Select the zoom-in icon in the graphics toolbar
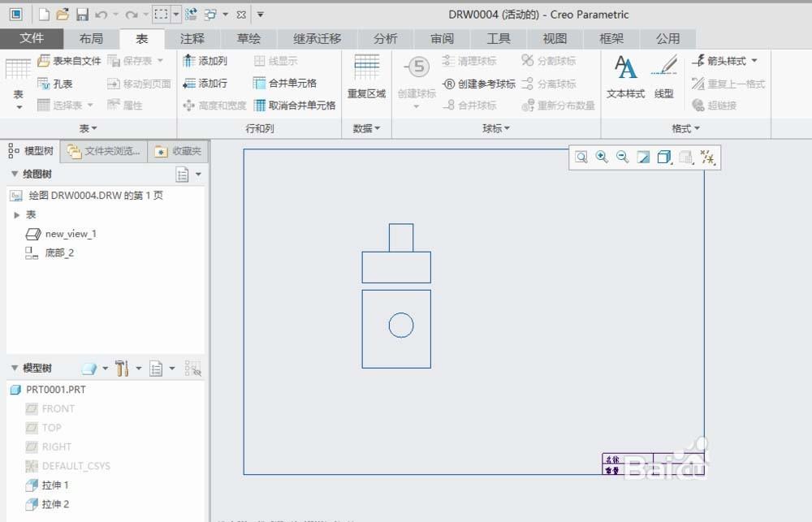Image resolution: width=812 pixels, height=522 pixels. (x=602, y=157)
